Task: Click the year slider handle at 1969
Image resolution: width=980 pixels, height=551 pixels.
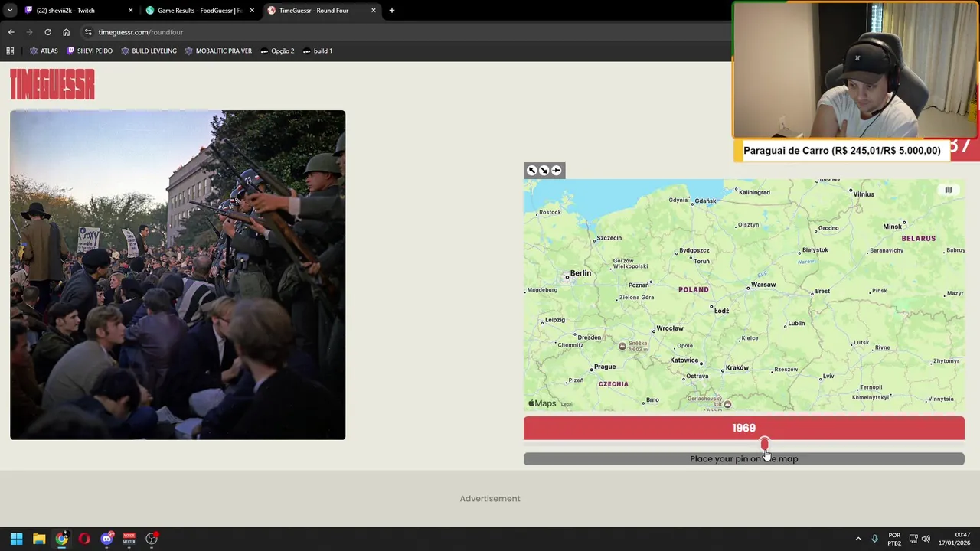Action: 764,444
